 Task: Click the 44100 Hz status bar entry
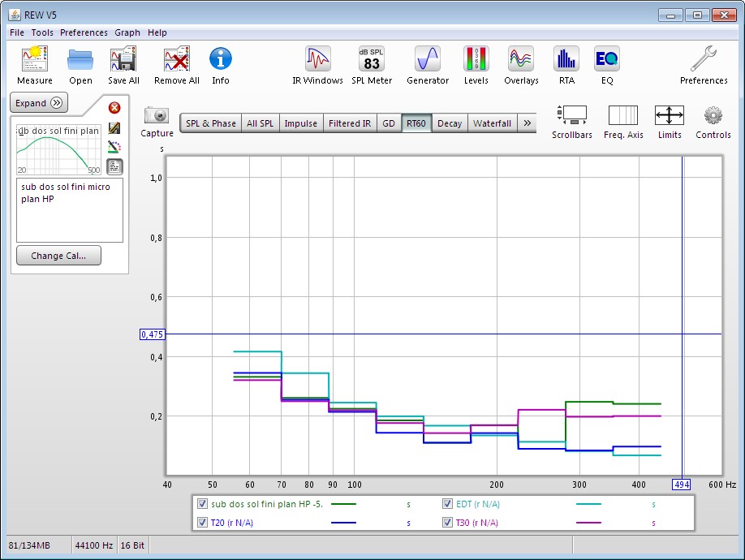tap(94, 545)
